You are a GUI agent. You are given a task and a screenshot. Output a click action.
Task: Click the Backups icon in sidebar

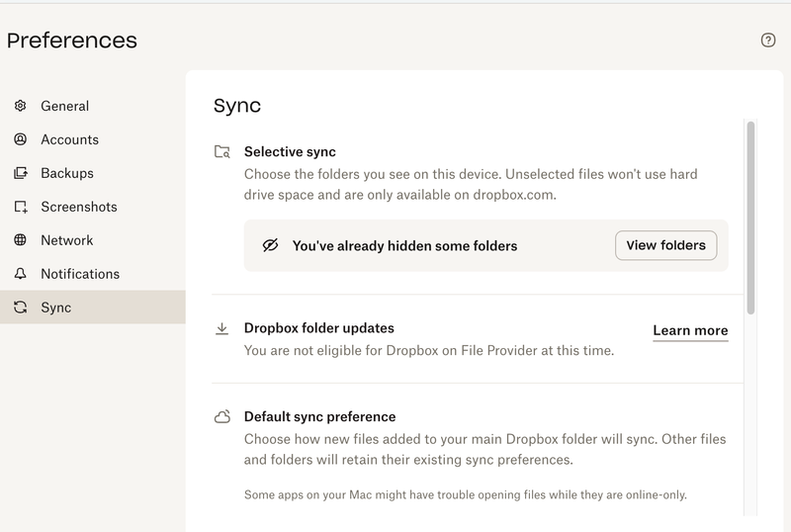[x=21, y=173]
